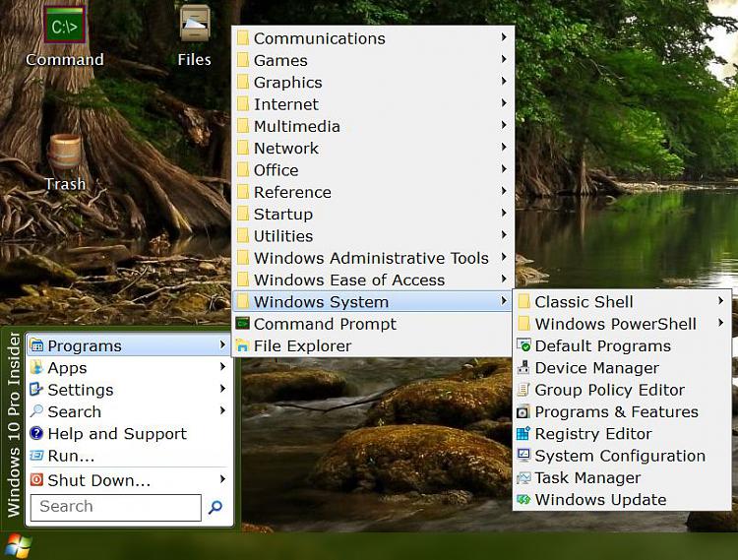
Task: Select Shut Down... in the start menu
Action: (x=129, y=480)
